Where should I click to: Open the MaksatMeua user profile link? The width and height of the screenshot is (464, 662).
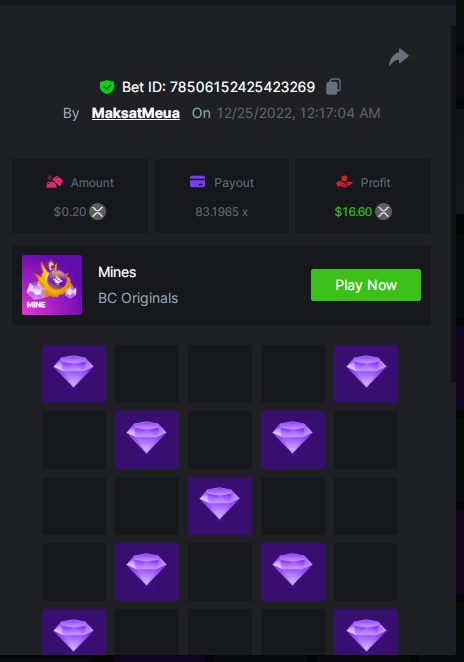click(x=136, y=113)
